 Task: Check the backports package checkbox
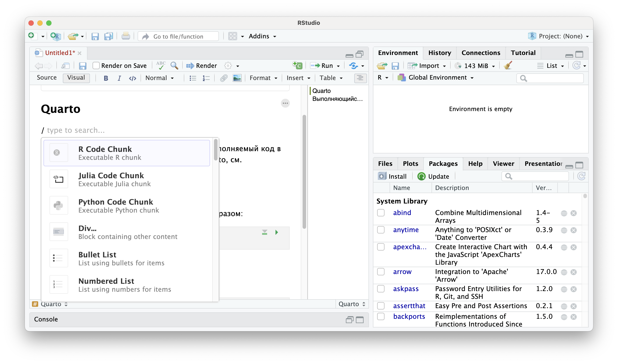coord(381,317)
